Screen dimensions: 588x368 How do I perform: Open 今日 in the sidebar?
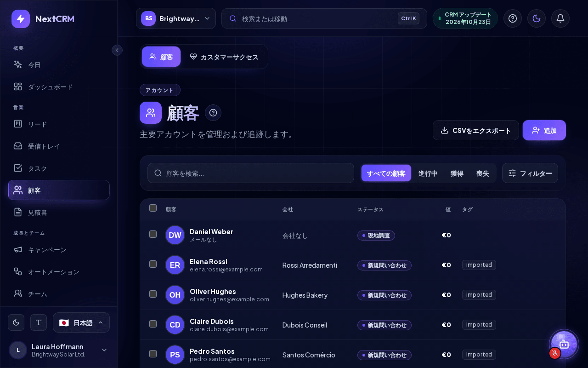pyautogui.click(x=59, y=65)
